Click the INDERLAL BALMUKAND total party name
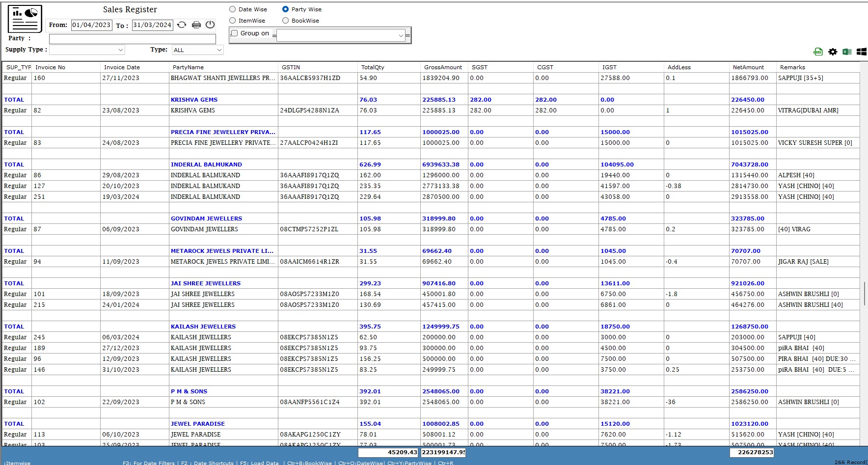This screenshot has width=868, height=465. 206,164
